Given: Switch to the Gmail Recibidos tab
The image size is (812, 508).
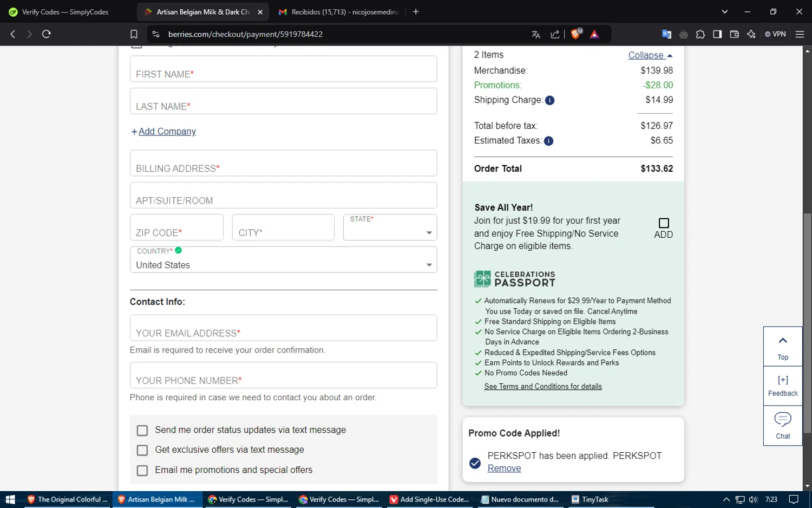Looking at the screenshot, I should (x=338, y=12).
